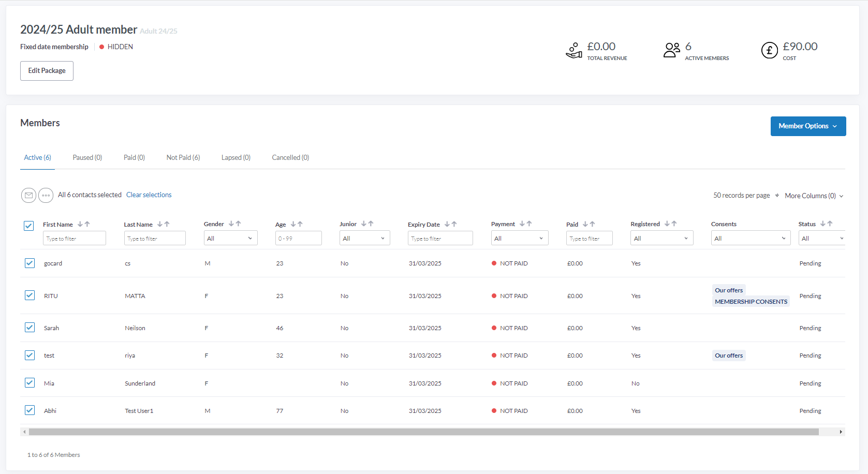The width and height of the screenshot is (868, 474).
Task: Change the 50 records per page setting
Action: click(746, 196)
